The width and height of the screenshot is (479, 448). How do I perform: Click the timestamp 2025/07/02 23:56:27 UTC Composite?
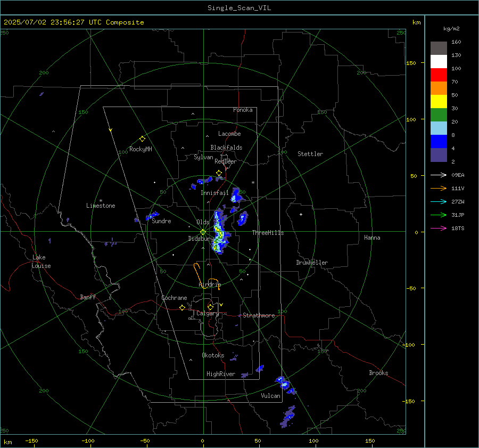coord(73,22)
